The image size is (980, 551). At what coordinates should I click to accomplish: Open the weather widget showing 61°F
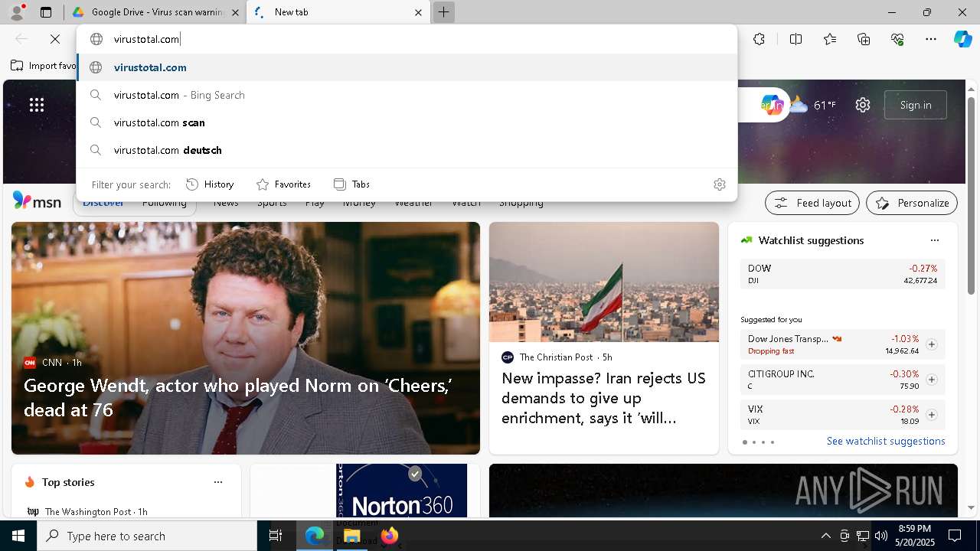[x=812, y=105]
